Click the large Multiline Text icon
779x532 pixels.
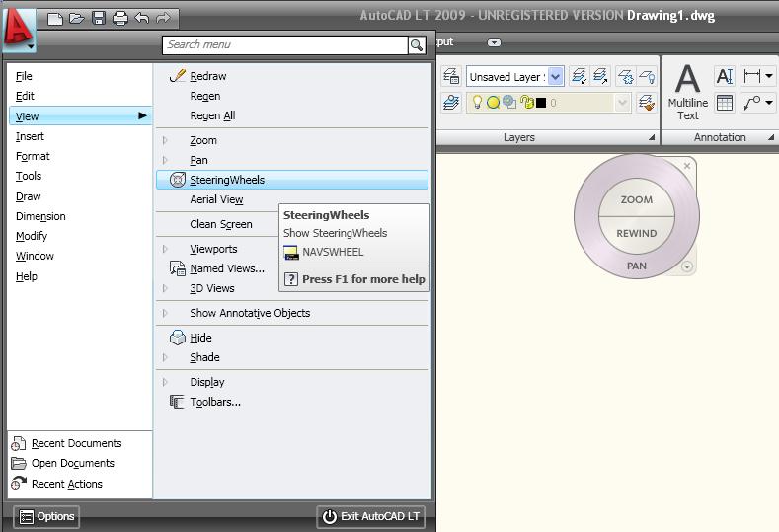(x=688, y=93)
